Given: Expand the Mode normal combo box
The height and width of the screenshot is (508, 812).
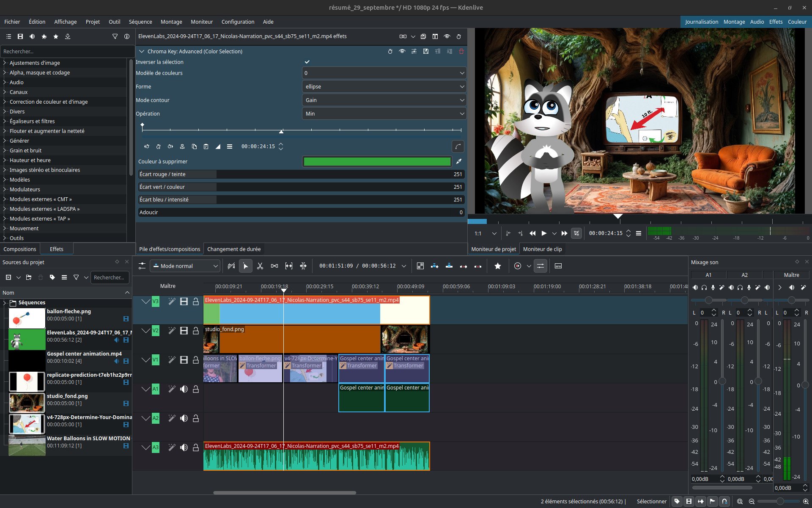Looking at the screenshot, I should (185, 266).
